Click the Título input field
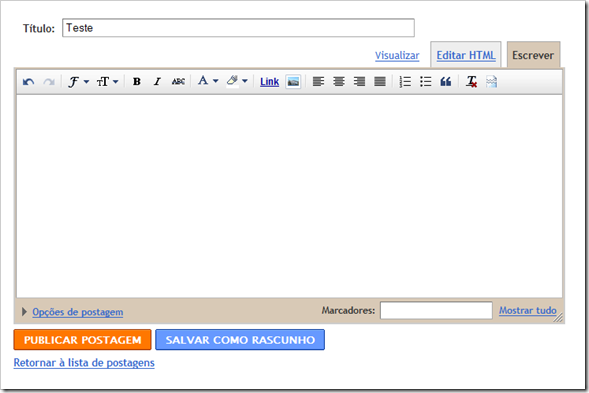Viewport: 589px width, 393px height. click(x=239, y=28)
